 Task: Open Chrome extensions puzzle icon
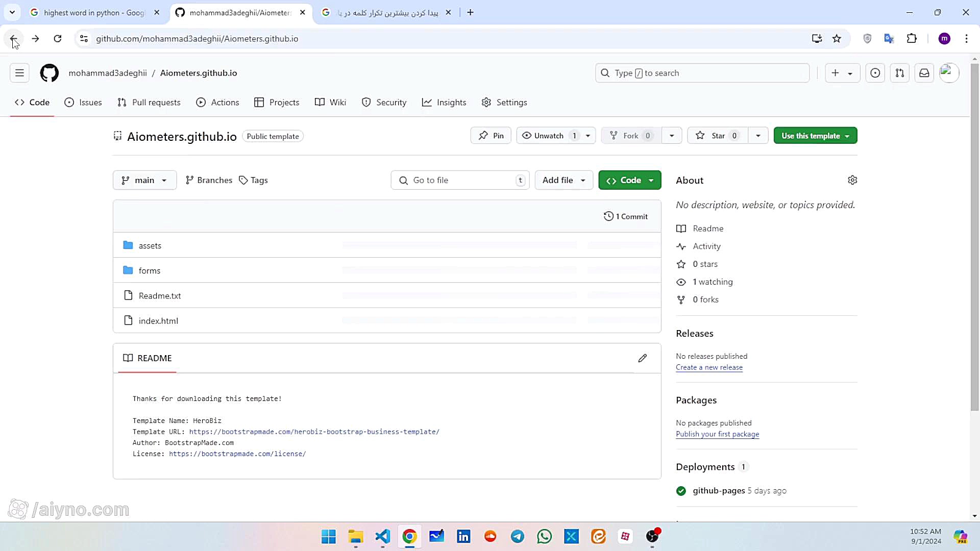(912, 39)
